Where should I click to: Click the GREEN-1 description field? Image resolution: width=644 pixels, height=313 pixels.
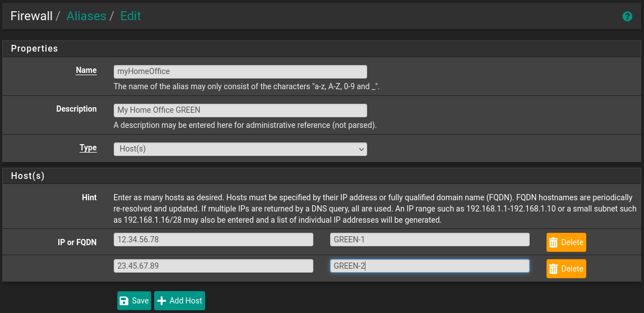pyautogui.click(x=429, y=240)
